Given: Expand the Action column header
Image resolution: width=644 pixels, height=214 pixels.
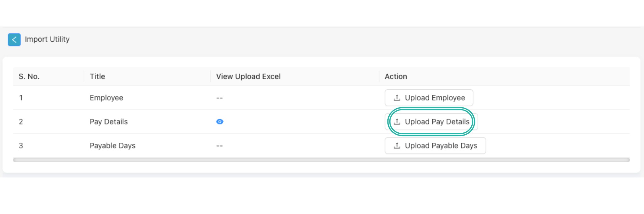Looking at the screenshot, I should [395, 76].
